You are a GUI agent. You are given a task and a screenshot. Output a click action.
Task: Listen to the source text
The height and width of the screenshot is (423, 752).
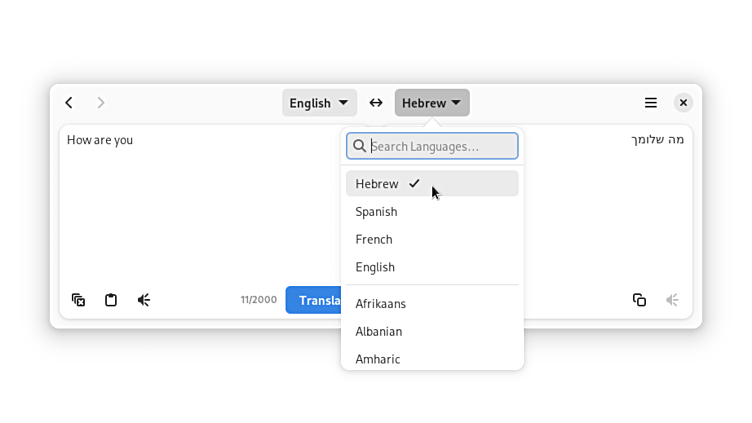(144, 300)
